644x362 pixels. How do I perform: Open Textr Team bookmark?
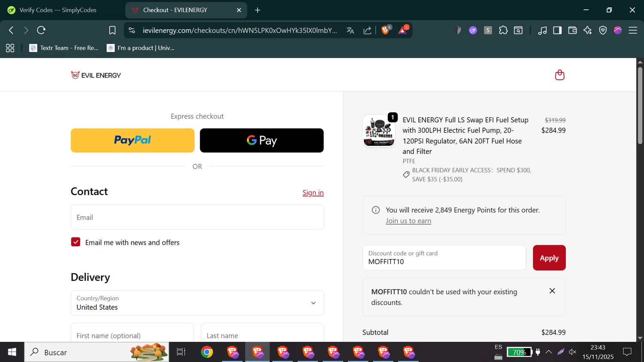[64, 48]
